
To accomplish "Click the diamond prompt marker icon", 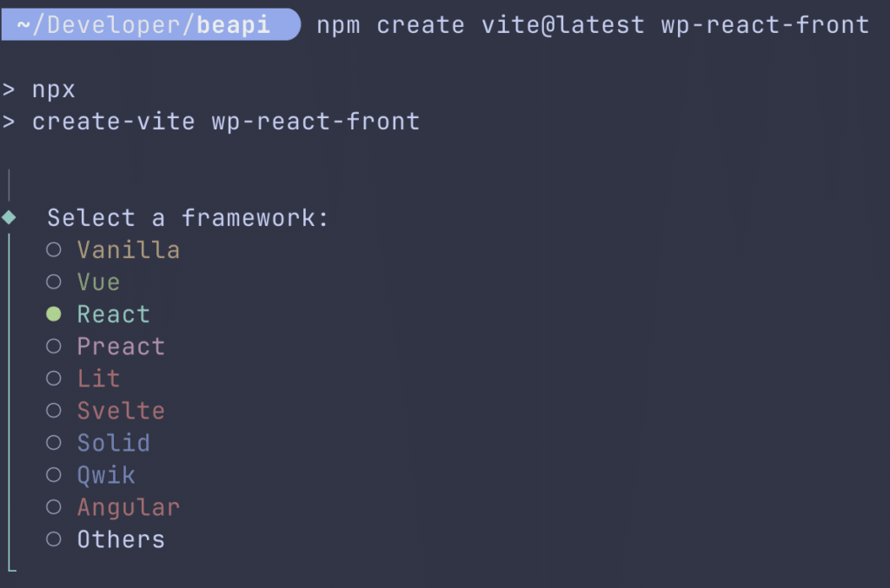I will 9,217.
